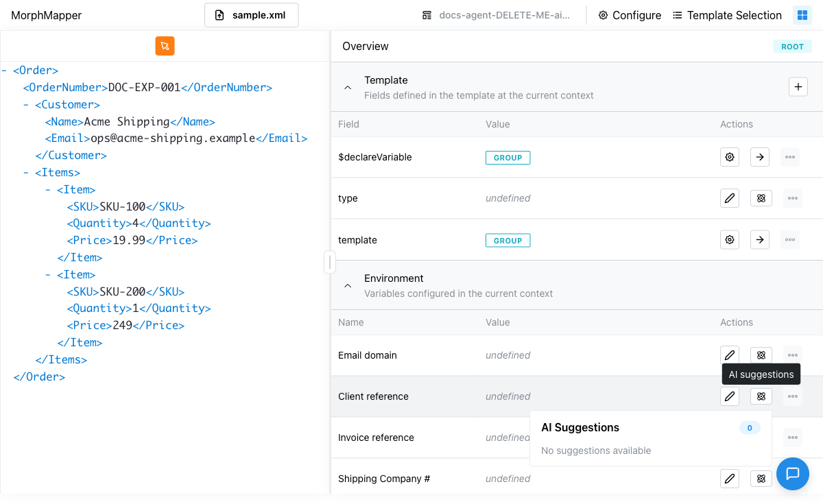This screenshot has height=504, width=823.
Task: Collapse the Order XML root node
Action: coord(5,71)
